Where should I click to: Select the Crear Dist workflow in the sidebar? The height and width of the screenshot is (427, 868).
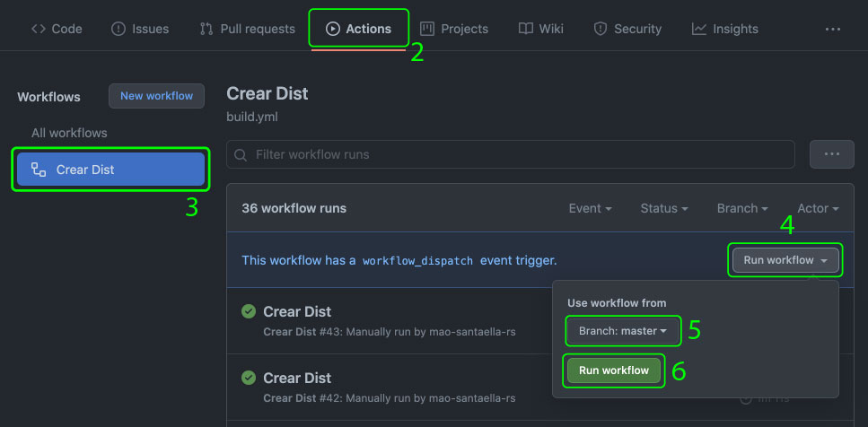point(110,170)
